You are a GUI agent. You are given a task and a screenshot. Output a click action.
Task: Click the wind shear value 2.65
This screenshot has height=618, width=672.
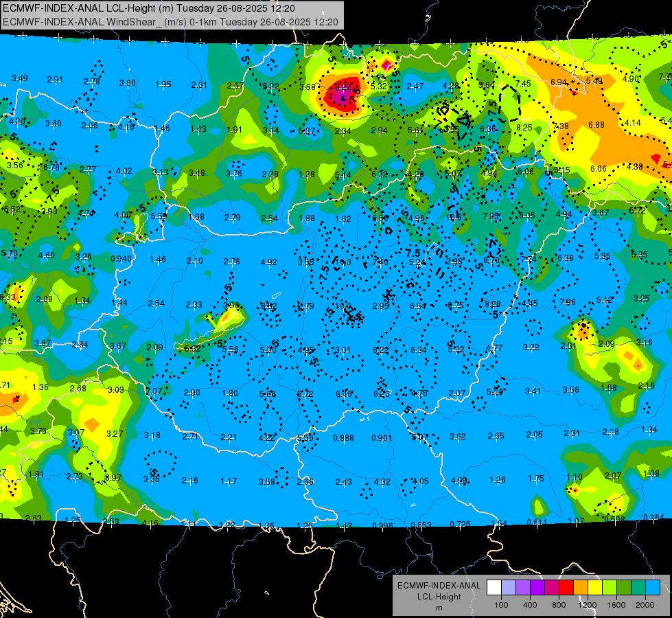pos(496,436)
